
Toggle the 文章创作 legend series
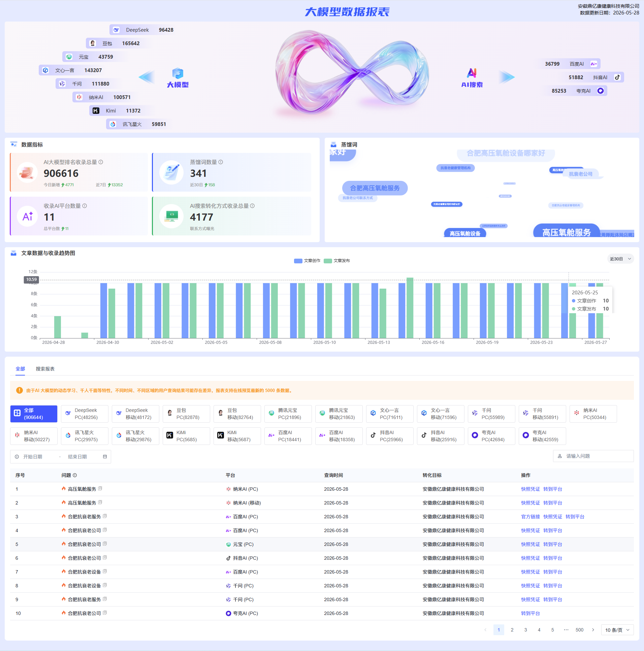(307, 261)
